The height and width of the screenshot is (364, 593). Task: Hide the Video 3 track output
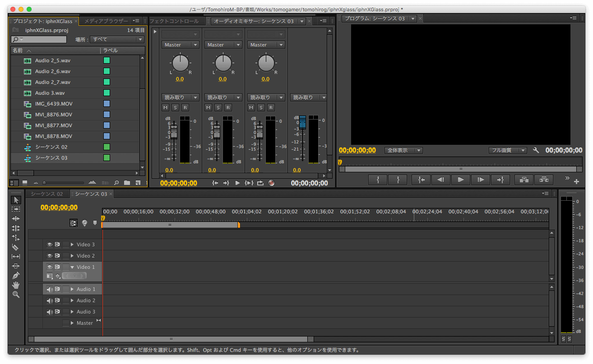pos(50,244)
